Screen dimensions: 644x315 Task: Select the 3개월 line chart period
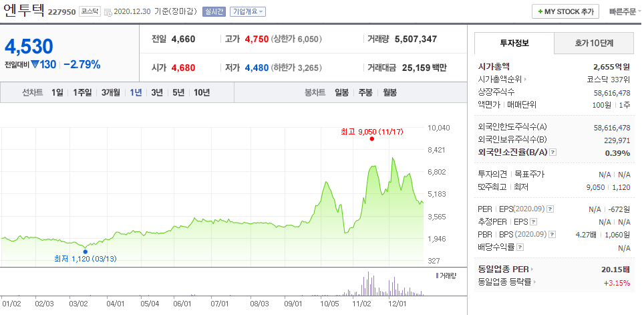pos(111,92)
